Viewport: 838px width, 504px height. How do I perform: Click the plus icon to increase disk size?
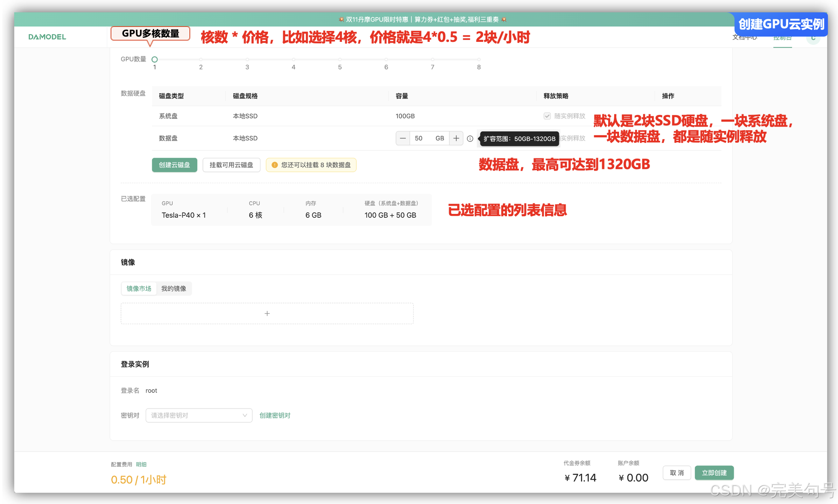click(456, 138)
